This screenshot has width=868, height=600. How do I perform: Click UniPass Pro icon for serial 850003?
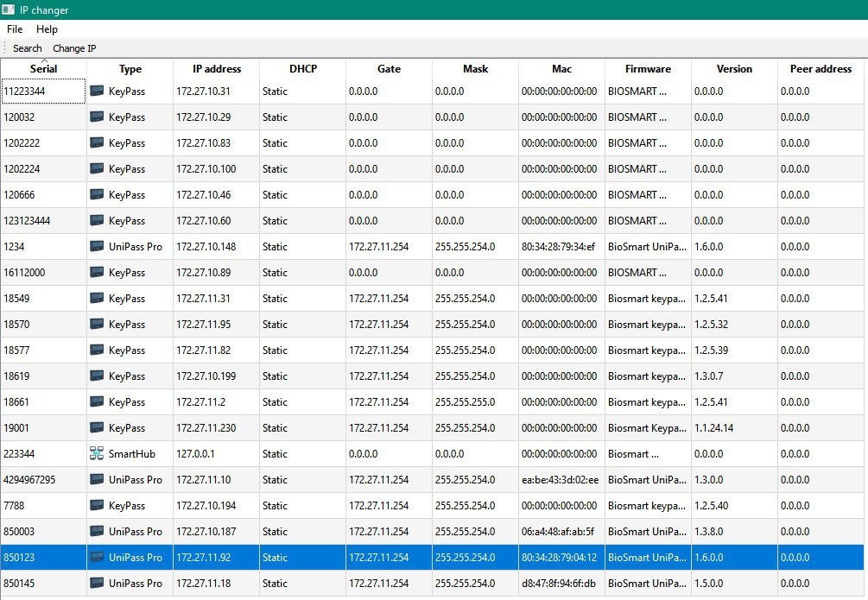[97, 531]
